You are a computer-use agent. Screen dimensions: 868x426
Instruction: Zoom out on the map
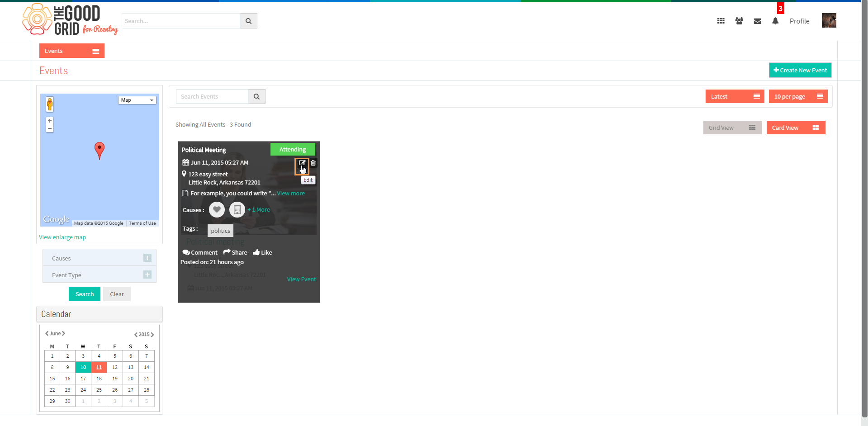50,129
